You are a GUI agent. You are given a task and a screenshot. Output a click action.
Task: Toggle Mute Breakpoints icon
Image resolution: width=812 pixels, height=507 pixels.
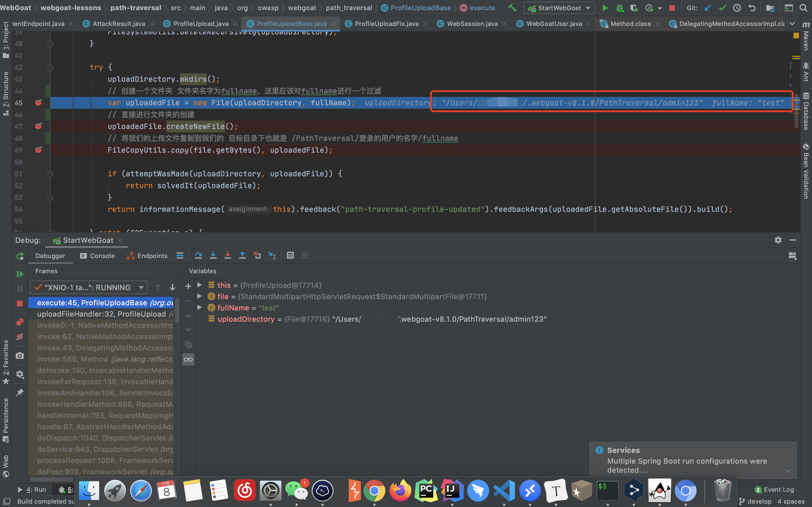[x=20, y=337]
